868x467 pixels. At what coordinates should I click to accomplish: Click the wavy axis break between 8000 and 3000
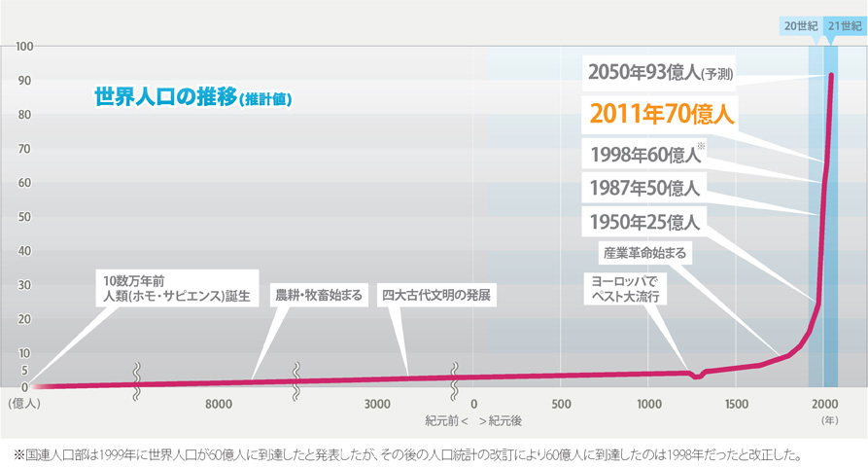click(296, 381)
